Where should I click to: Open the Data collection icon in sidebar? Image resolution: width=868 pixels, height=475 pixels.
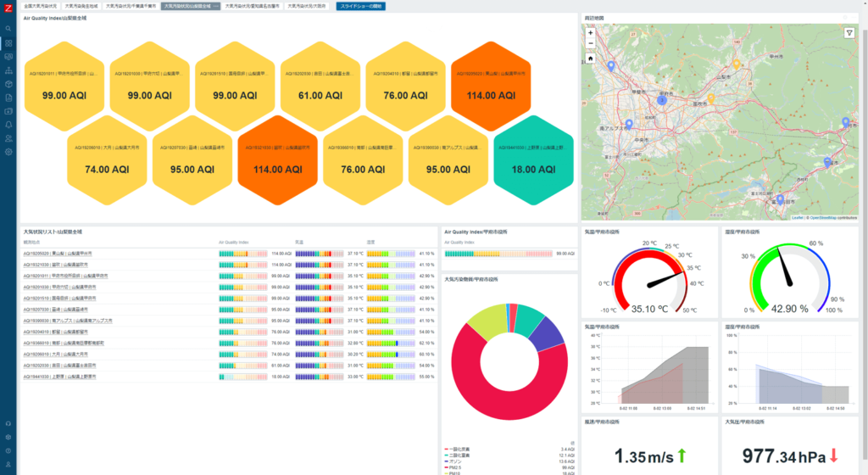pyautogui.click(x=8, y=111)
